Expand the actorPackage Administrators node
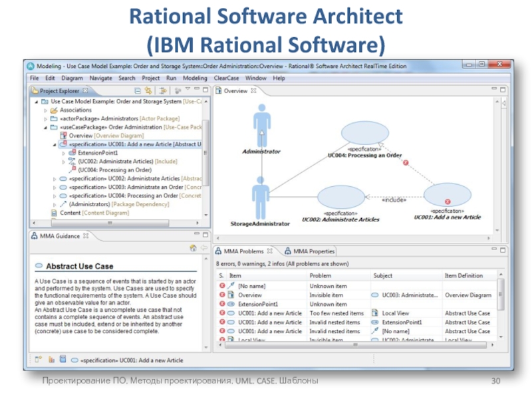 click(x=45, y=119)
